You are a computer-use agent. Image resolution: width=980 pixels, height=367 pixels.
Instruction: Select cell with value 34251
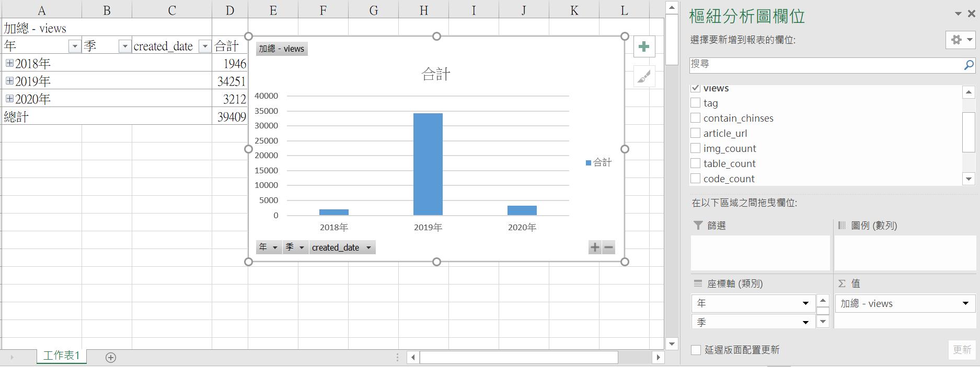(x=230, y=81)
